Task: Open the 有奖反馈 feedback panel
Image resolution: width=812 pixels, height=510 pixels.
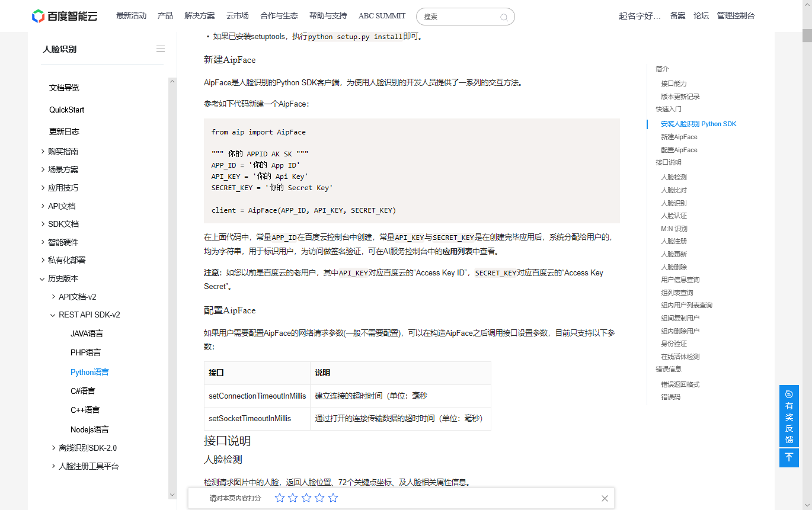Action: (789, 422)
